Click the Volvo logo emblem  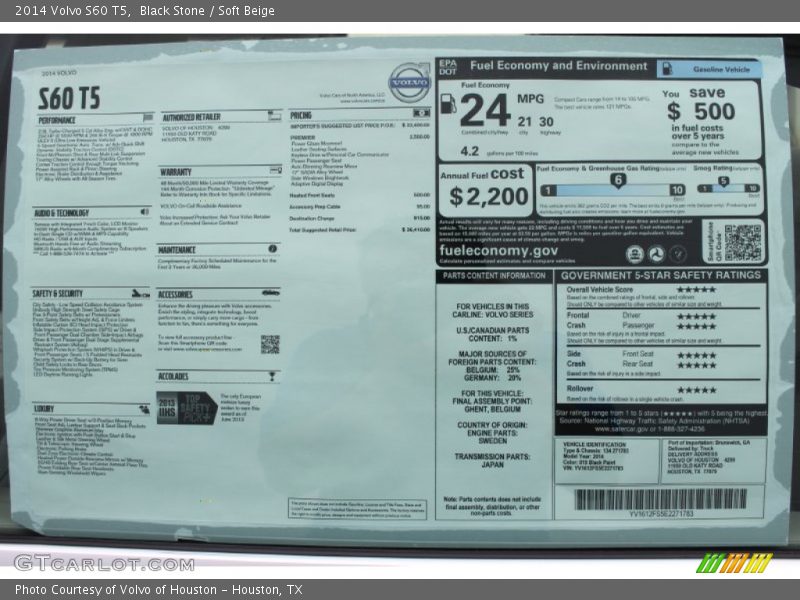pos(410,82)
